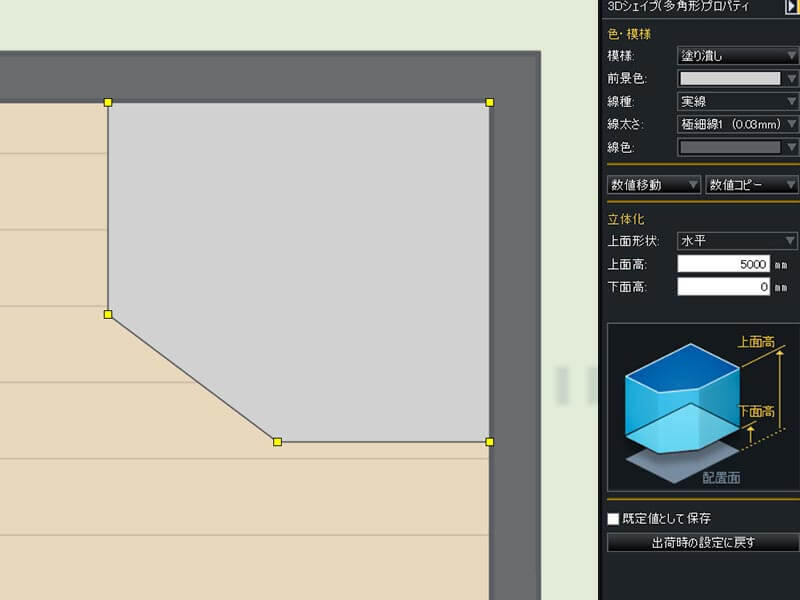Image resolution: width=800 pixels, height=600 pixels.
Task: Open the 数値移動 menu button
Action: click(x=654, y=185)
